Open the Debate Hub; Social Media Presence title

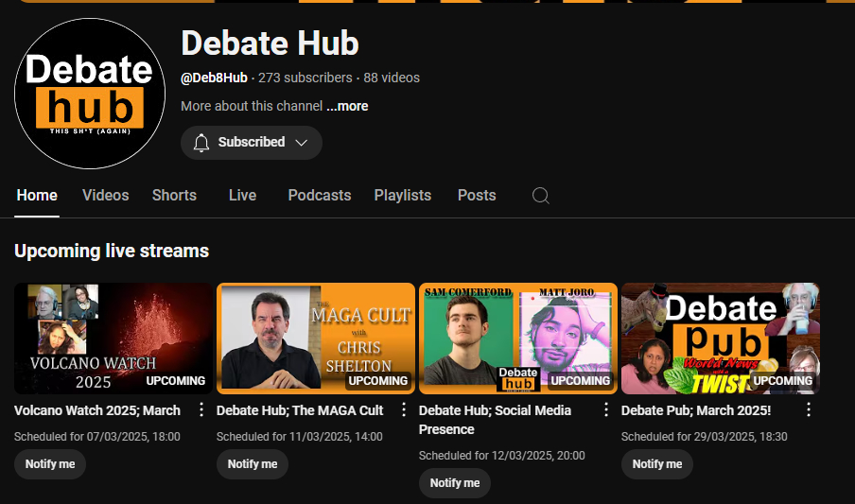point(495,420)
